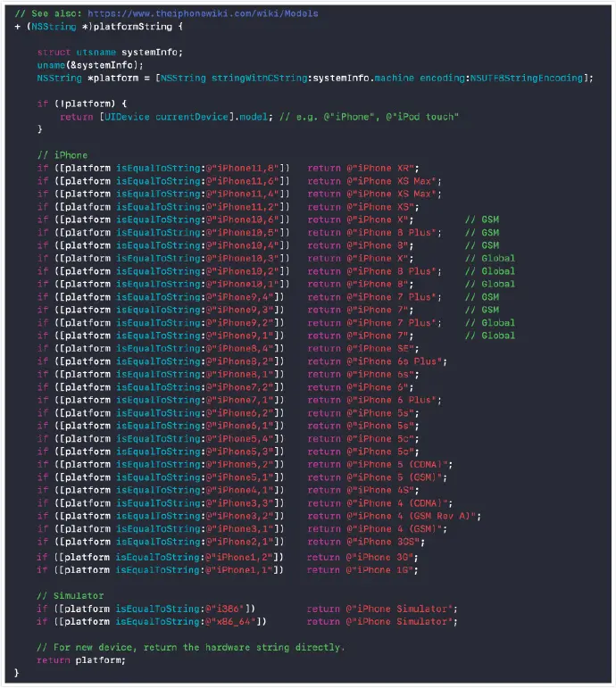Click the @"iPhone 3GS" return value
The image size is (616, 688).
tap(383, 543)
